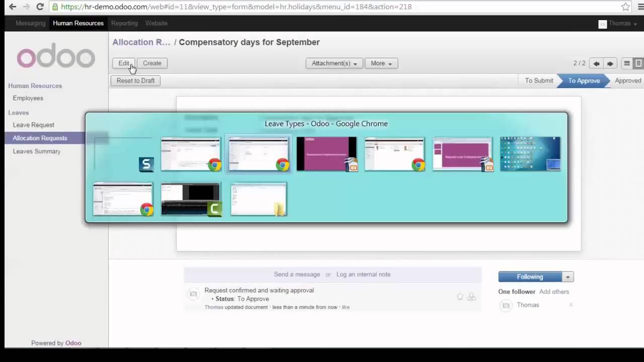The image size is (644, 362).
Task: Click the Approved status stage
Action: pyautogui.click(x=628, y=80)
